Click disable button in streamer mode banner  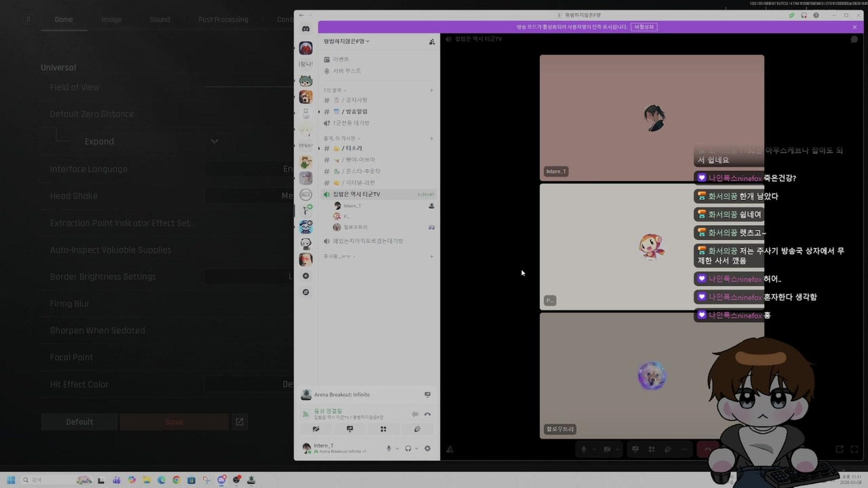tap(644, 27)
